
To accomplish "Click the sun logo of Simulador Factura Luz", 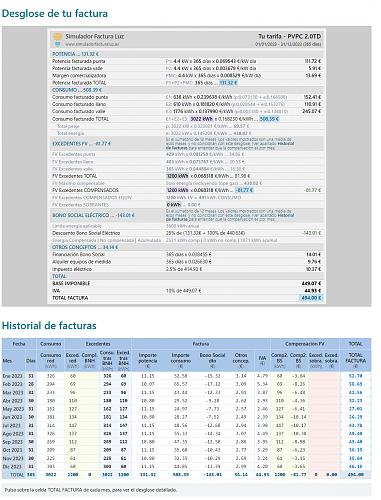I will pyautogui.click(x=58, y=36).
